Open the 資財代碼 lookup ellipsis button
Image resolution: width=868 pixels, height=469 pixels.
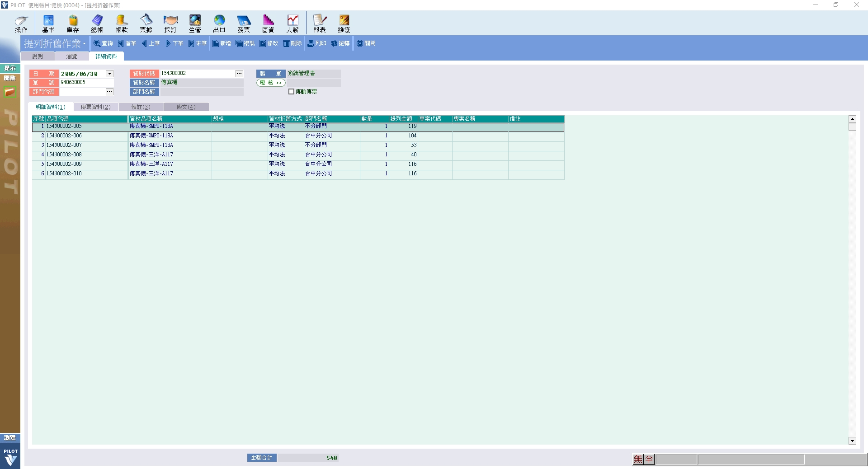(x=239, y=74)
